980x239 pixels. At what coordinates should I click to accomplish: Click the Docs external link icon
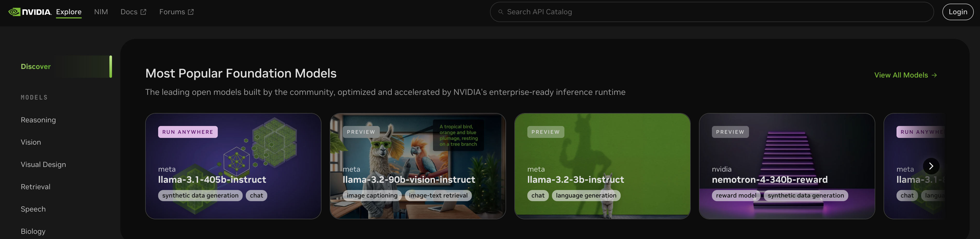pyautogui.click(x=143, y=12)
